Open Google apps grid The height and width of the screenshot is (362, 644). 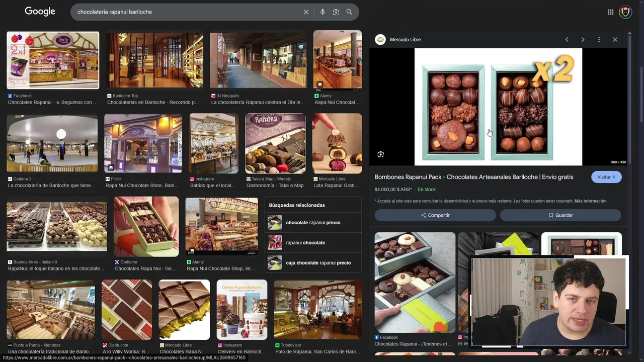pyautogui.click(x=610, y=12)
